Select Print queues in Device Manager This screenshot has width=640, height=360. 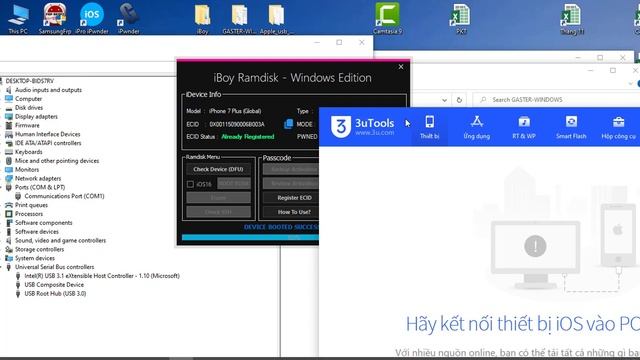point(31,205)
